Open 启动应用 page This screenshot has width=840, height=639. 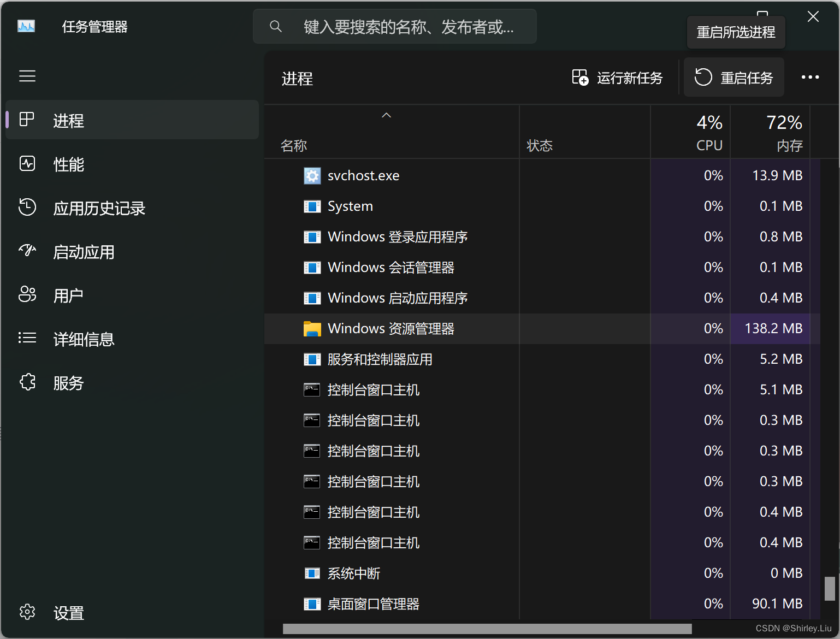click(132, 252)
